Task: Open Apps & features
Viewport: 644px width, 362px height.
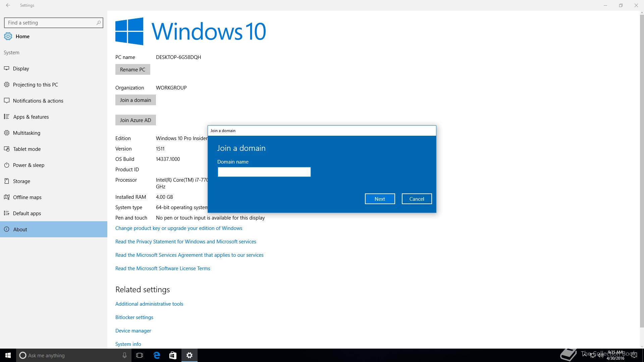Action: 54,117
